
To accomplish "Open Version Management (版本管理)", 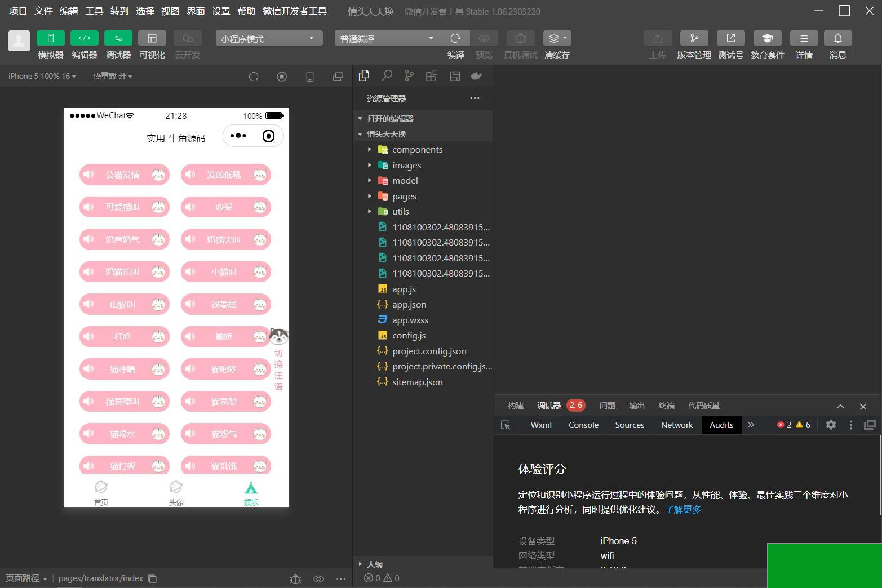I will tap(694, 38).
